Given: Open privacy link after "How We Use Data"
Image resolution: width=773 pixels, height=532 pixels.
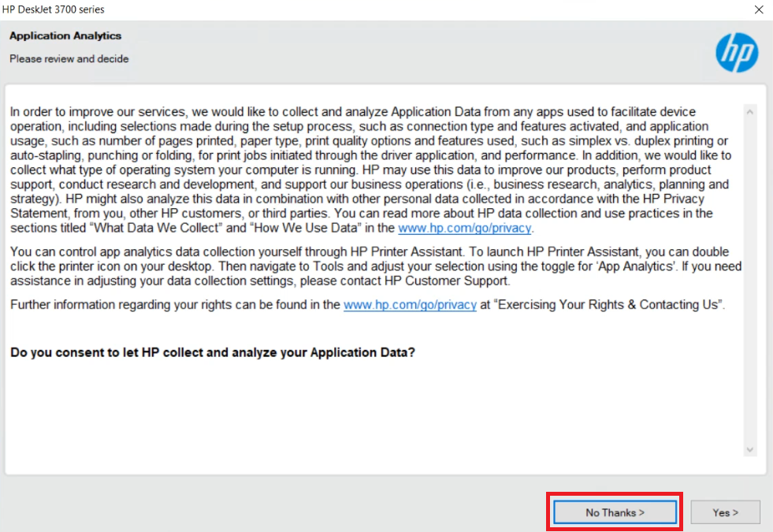Looking at the screenshot, I should click(465, 229).
